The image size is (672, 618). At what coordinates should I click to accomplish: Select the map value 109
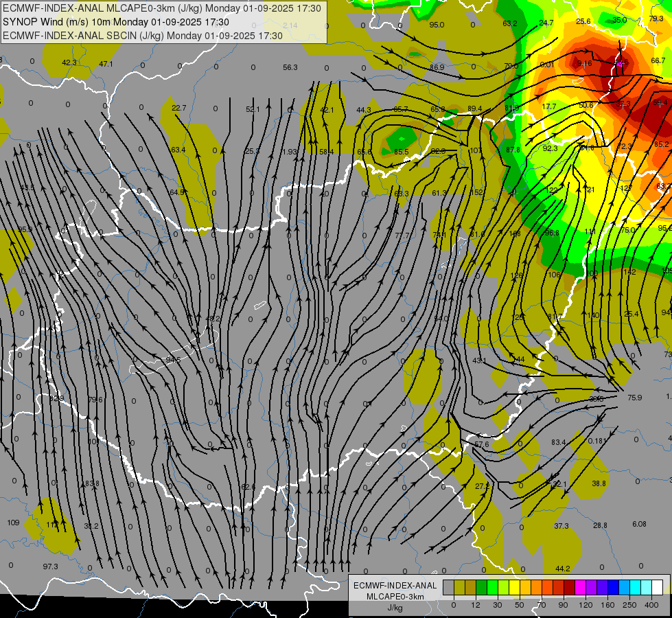pyautogui.click(x=13, y=523)
